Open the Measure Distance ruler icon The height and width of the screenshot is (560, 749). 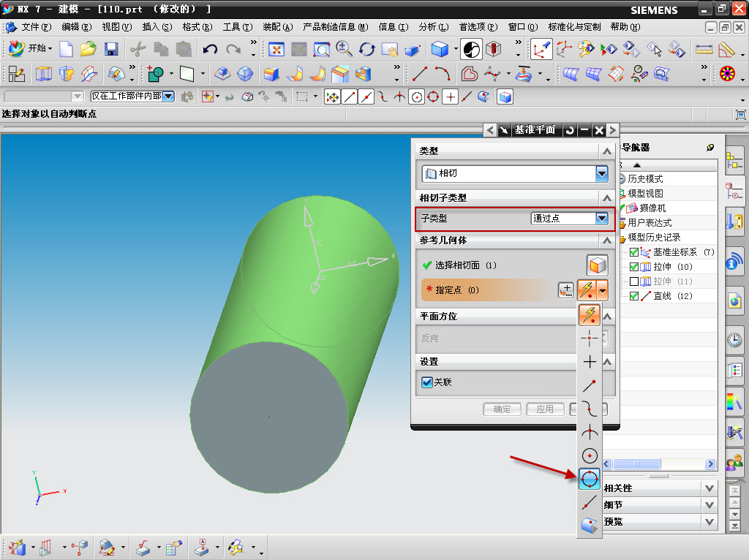coord(704,49)
